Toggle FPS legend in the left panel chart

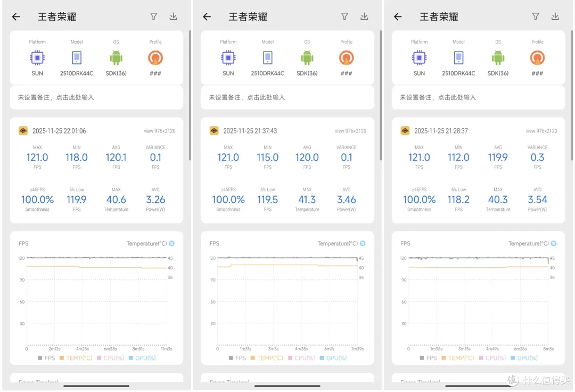(46, 358)
